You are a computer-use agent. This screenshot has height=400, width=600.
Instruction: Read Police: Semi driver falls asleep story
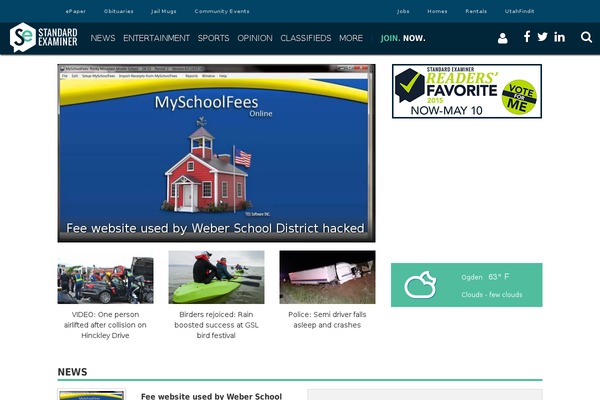(x=327, y=320)
